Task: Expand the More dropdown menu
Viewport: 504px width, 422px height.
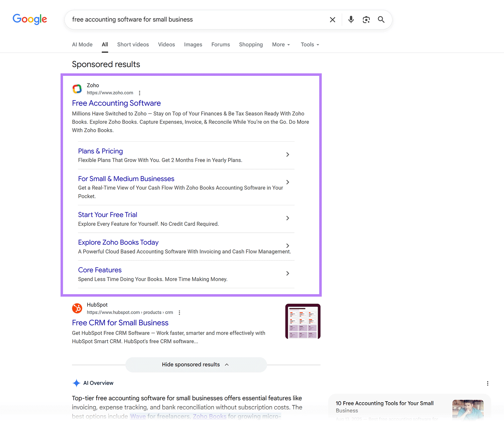Action: 281,44
